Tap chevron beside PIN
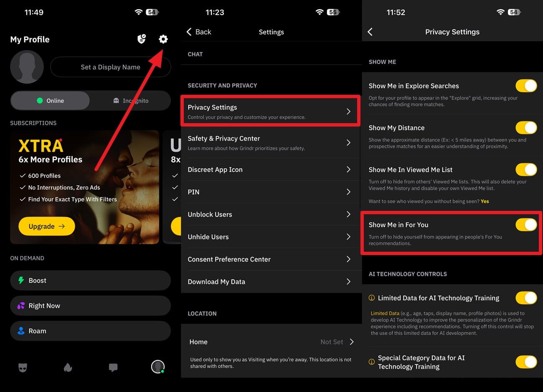 [348, 192]
